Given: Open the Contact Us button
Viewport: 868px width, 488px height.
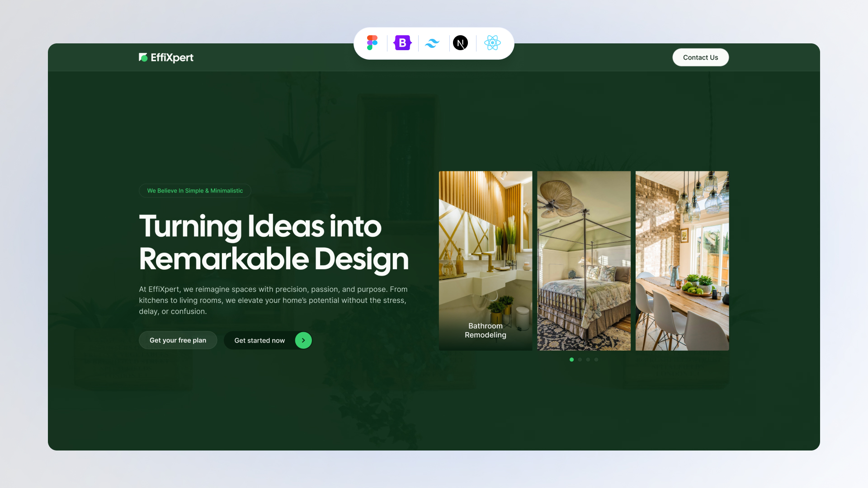Looking at the screenshot, I should tap(700, 57).
